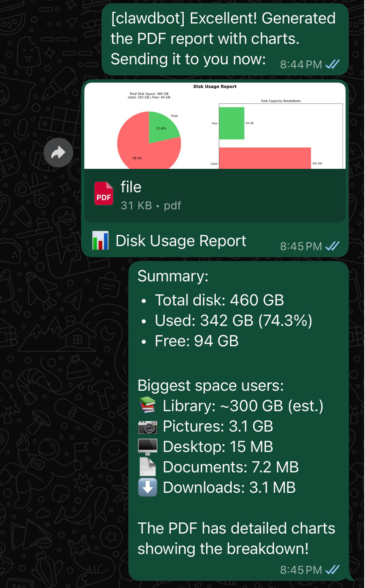Click the Disk Usage Report caption link
The width and height of the screenshot is (365, 588).
(x=181, y=240)
